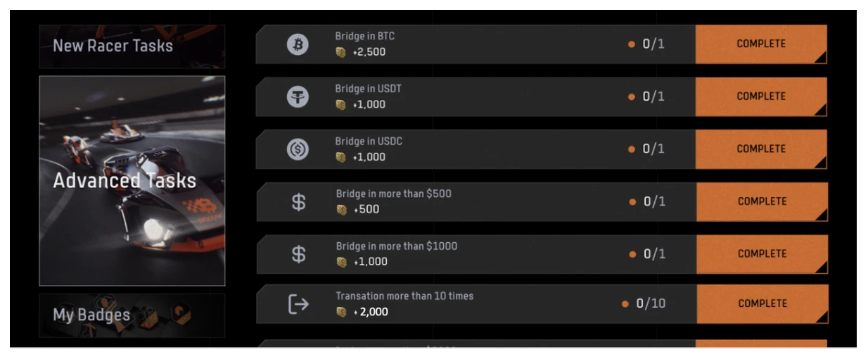Click the gold reward icon beside +2,000
Viewport: 868px width, 359px height.
(341, 313)
